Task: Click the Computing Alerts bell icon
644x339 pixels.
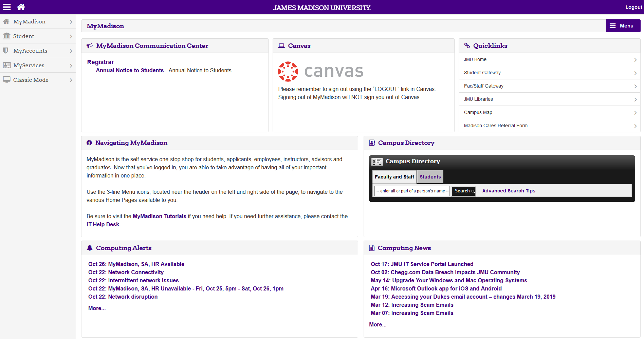Action: (x=90, y=248)
